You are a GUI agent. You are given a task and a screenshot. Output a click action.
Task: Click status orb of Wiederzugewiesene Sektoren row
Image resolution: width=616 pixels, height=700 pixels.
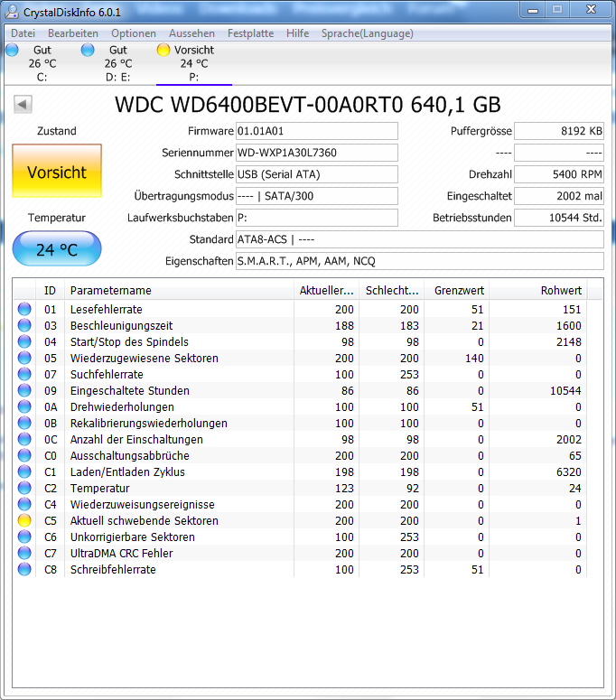tap(24, 358)
